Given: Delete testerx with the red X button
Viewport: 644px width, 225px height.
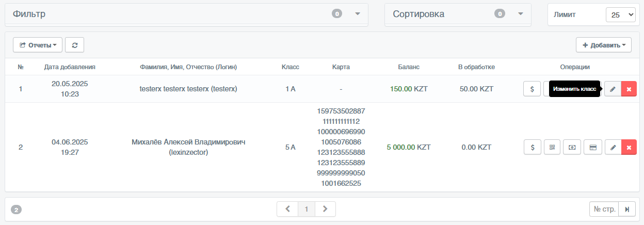Looking at the screenshot, I should point(629,89).
